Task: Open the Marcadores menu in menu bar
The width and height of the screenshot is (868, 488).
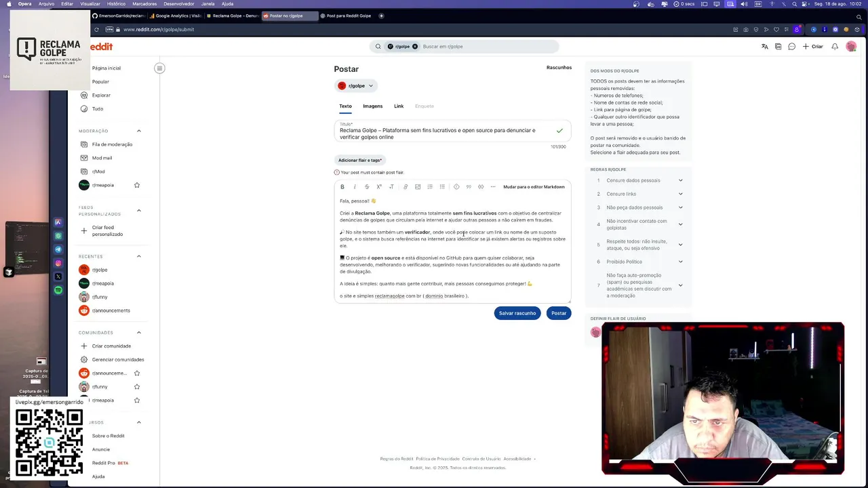Action: click(144, 3)
